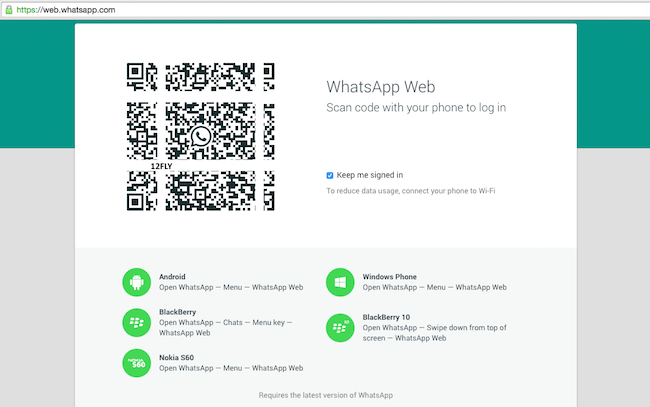The height and width of the screenshot is (407, 650).
Task: Click the "Android" platform title
Action: tap(172, 276)
